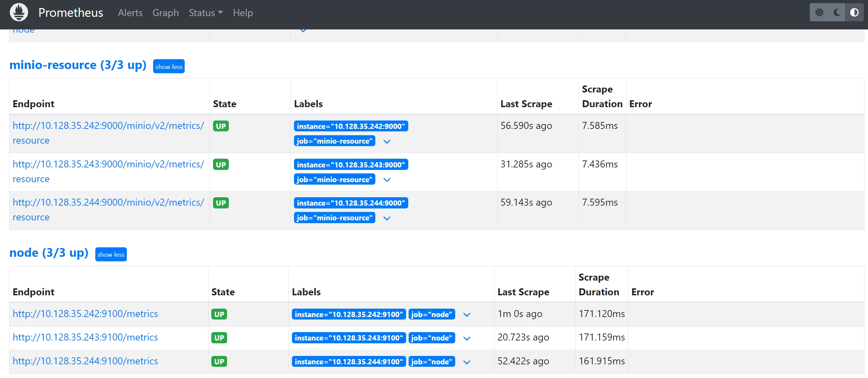868x378 pixels.
Task: Open 10.128.35.243:9000 minio resource endpoint link
Action: [x=108, y=172]
